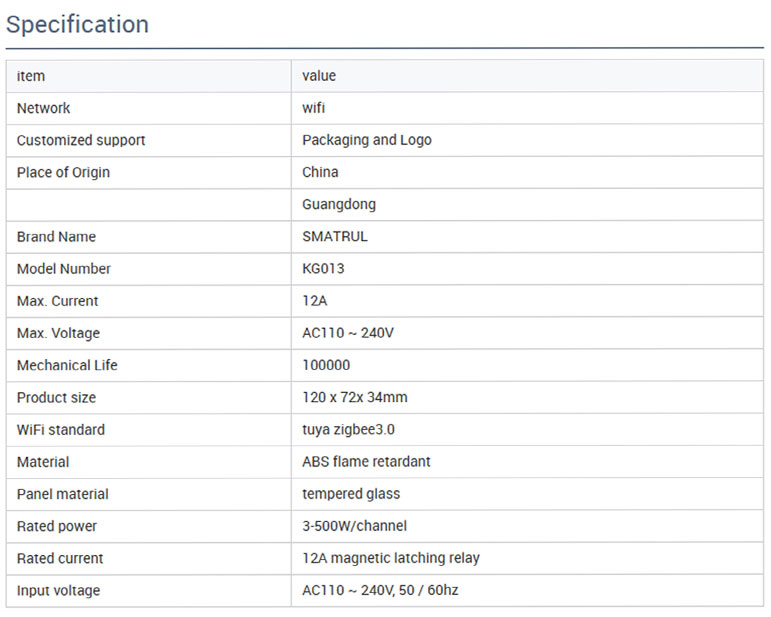Click the Network row label
This screenshot has height=617, width=771.
[x=44, y=108]
